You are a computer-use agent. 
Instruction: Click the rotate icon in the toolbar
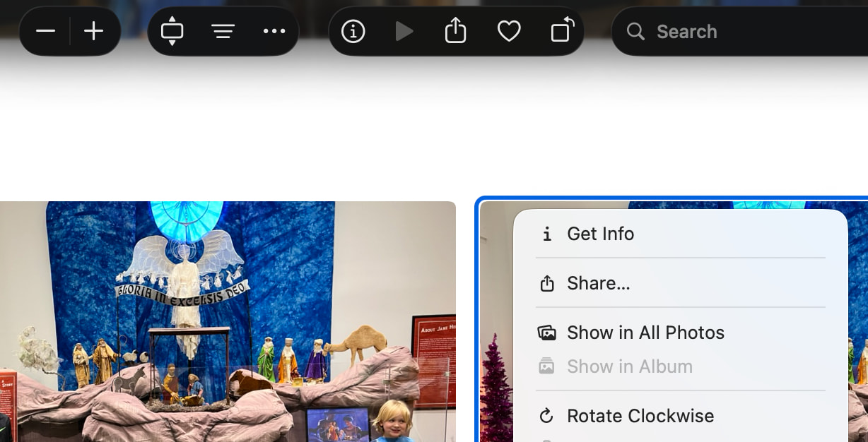pyautogui.click(x=562, y=32)
